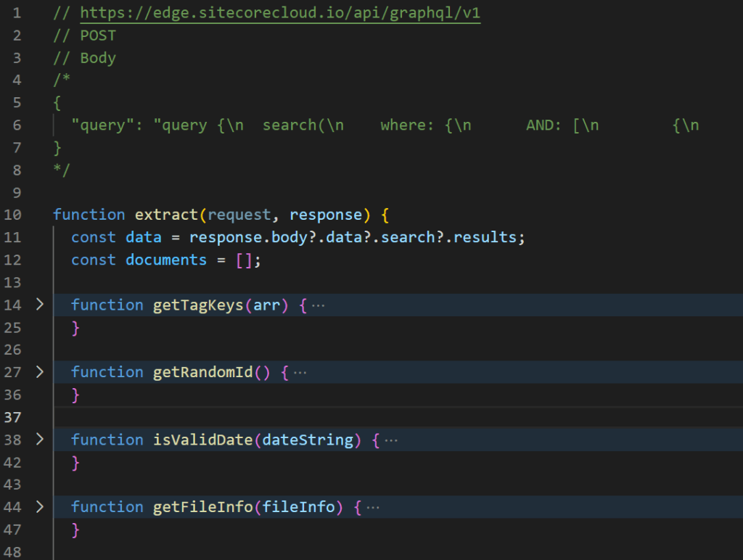The image size is (743, 560).
Task: Click the ellipsis after isValidDate(dateString) {
Action: 390,440
